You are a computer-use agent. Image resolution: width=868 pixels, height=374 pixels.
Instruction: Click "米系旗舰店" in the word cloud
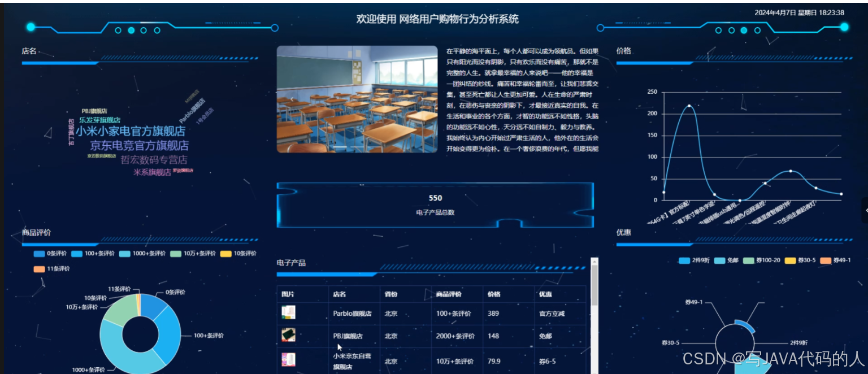click(152, 172)
